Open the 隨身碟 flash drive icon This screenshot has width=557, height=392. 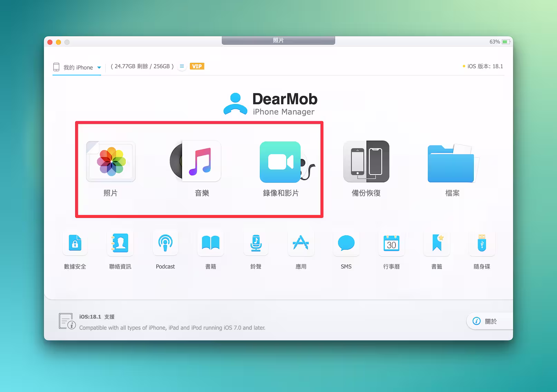click(x=482, y=243)
